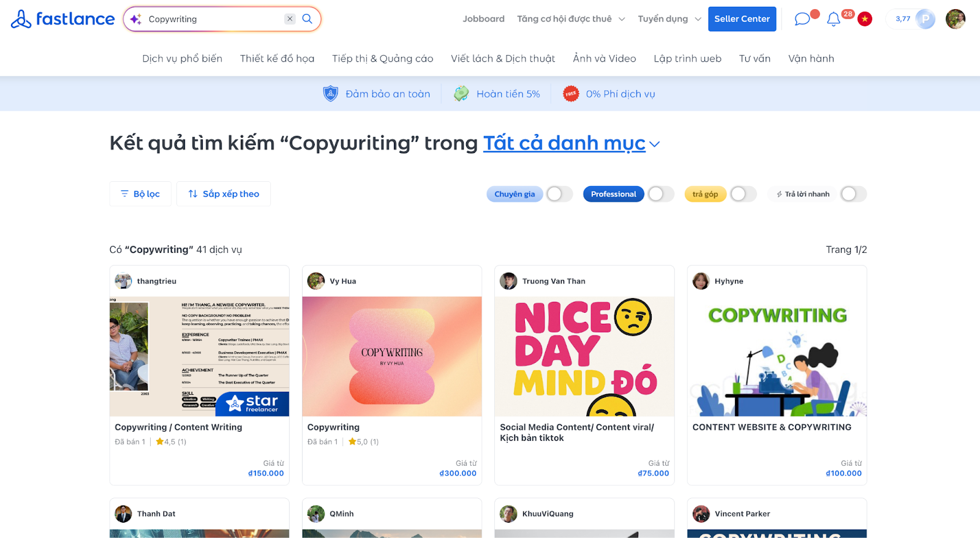This screenshot has width=980, height=538.
Task: Click the Vietnam flag language icon
Action: 865,19
